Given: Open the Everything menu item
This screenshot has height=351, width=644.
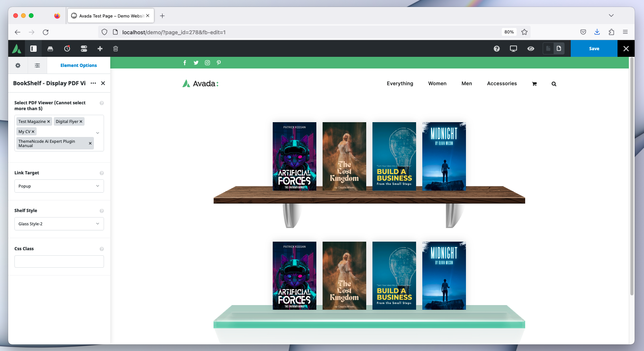Looking at the screenshot, I should tap(400, 84).
